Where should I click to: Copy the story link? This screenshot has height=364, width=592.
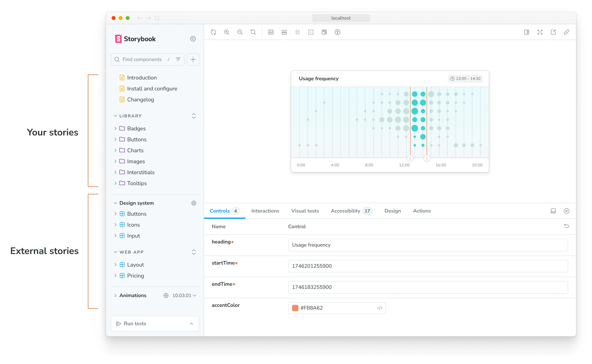tap(567, 32)
